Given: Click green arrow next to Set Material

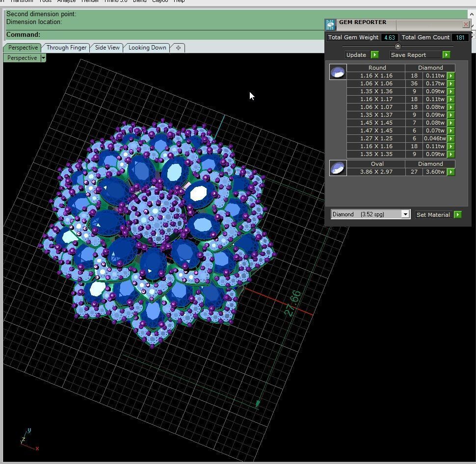Looking at the screenshot, I should (x=457, y=215).
